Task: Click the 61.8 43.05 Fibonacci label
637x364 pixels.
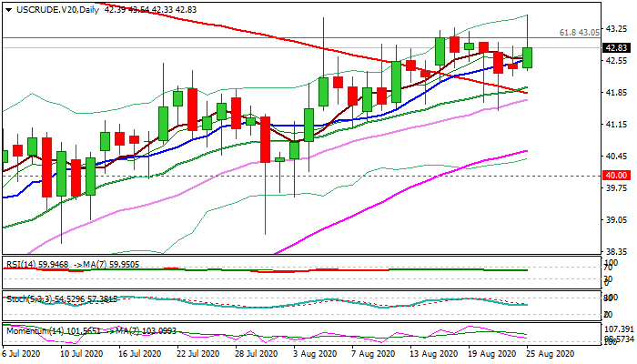Action: coord(580,33)
